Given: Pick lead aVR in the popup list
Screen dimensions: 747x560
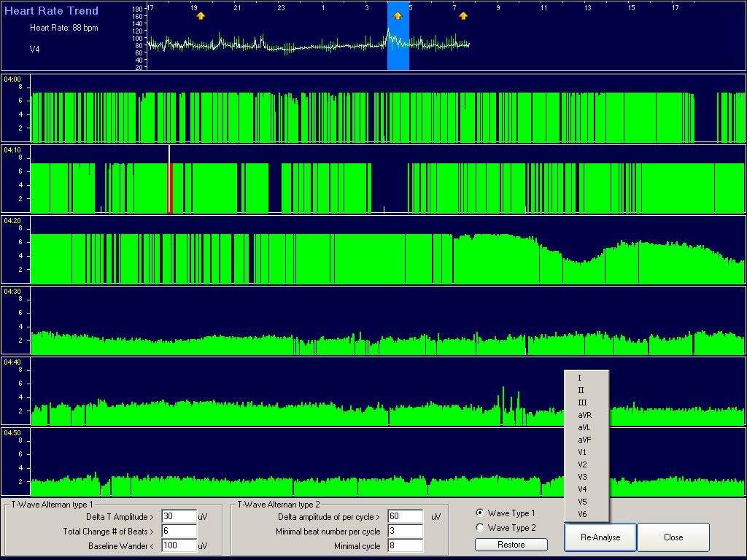Looking at the screenshot, I should click(x=584, y=415).
